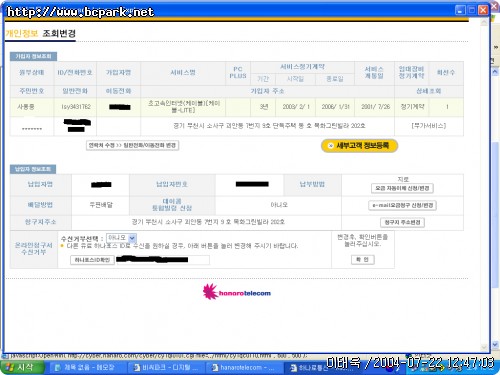Open the [부가서비스] link in subscriber table
The height and width of the screenshot is (375, 500).
pyautogui.click(x=429, y=126)
